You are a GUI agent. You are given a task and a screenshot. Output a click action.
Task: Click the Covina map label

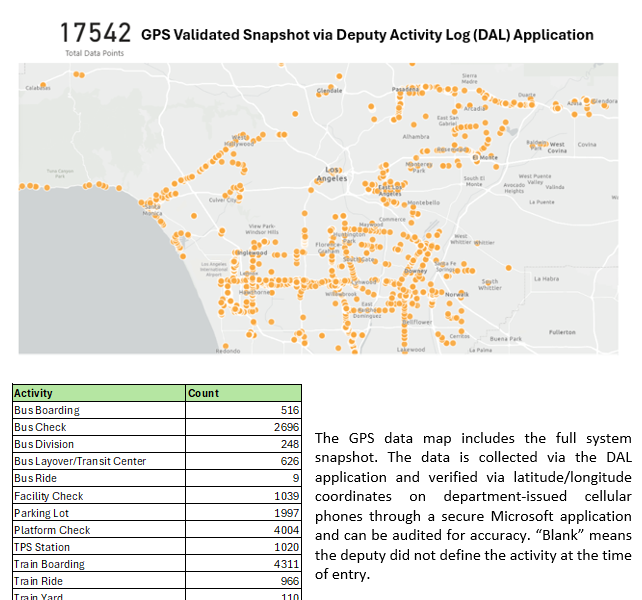(x=586, y=145)
